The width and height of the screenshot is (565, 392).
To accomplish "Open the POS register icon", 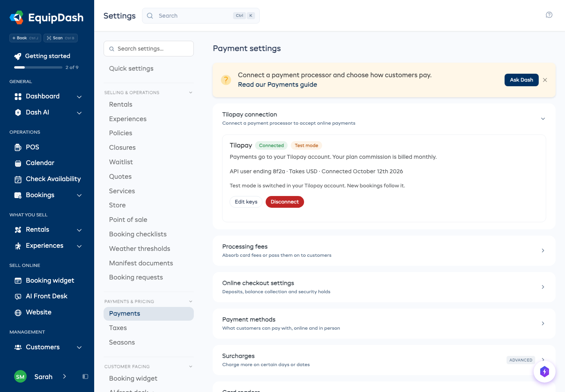I will click(x=18, y=147).
